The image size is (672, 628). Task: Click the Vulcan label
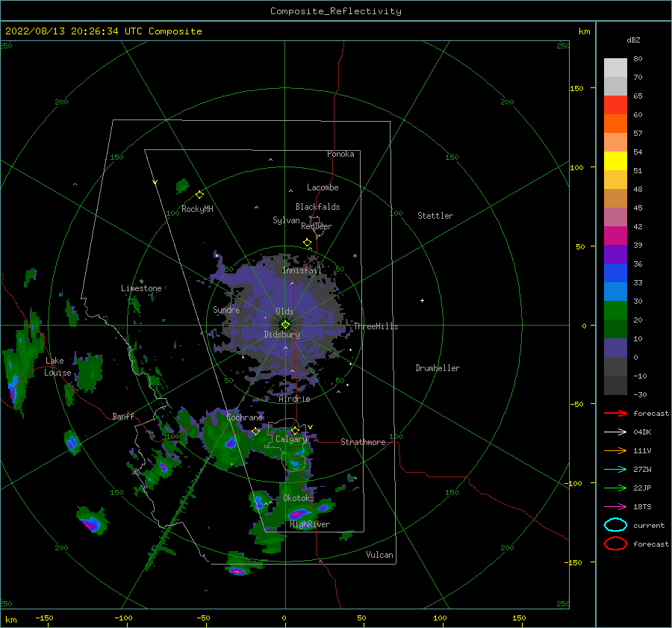tap(380, 555)
